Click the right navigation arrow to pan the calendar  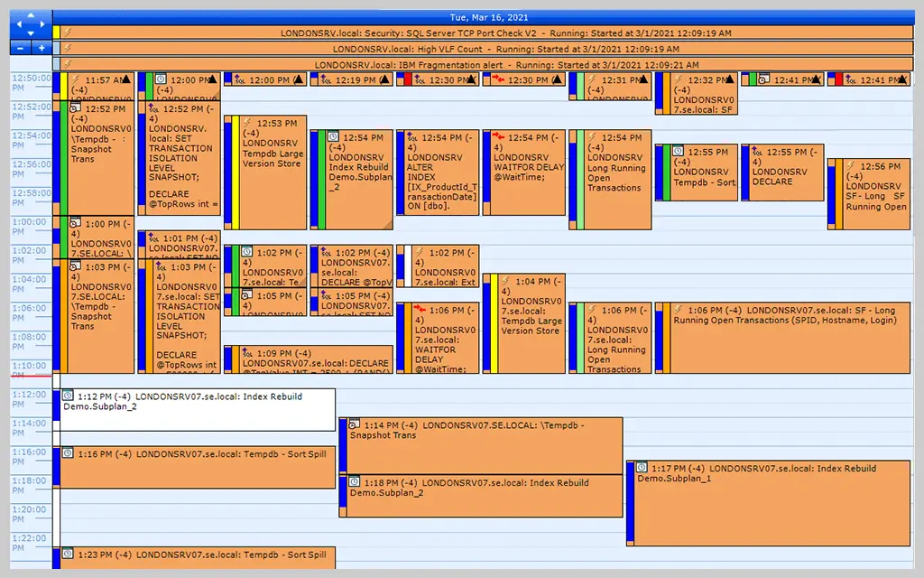42,23
